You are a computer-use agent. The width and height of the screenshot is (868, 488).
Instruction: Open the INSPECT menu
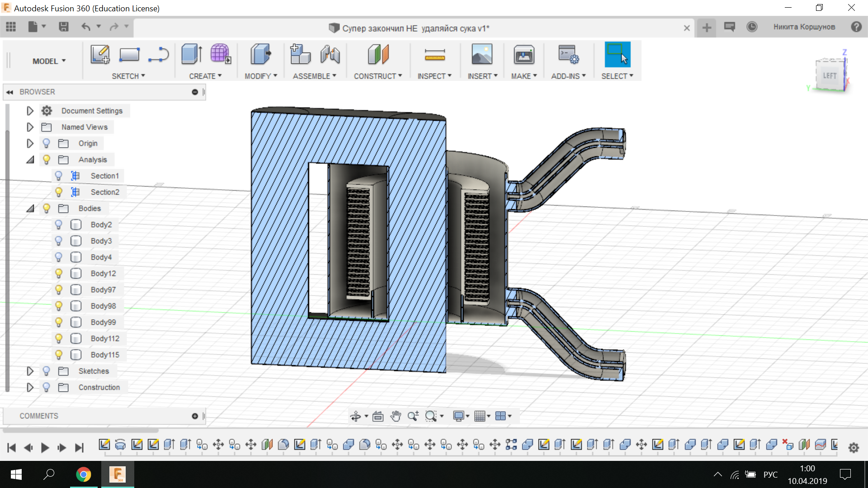(x=434, y=76)
